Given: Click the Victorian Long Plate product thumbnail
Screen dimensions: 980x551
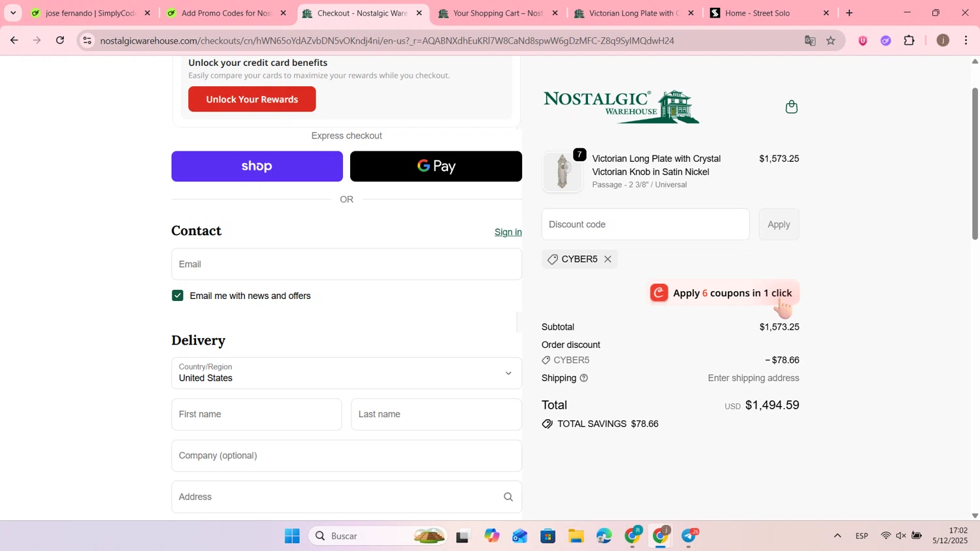Looking at the screenshot, I should coord(562,172).
